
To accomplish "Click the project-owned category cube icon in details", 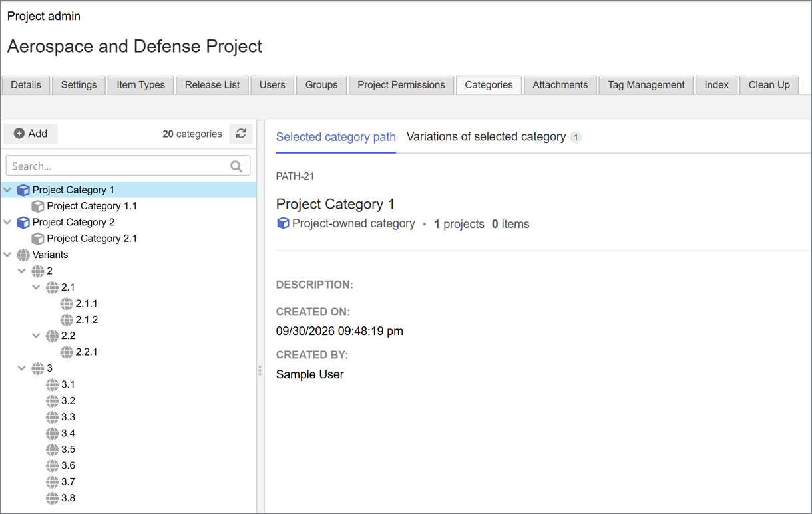I will (283, 223).
